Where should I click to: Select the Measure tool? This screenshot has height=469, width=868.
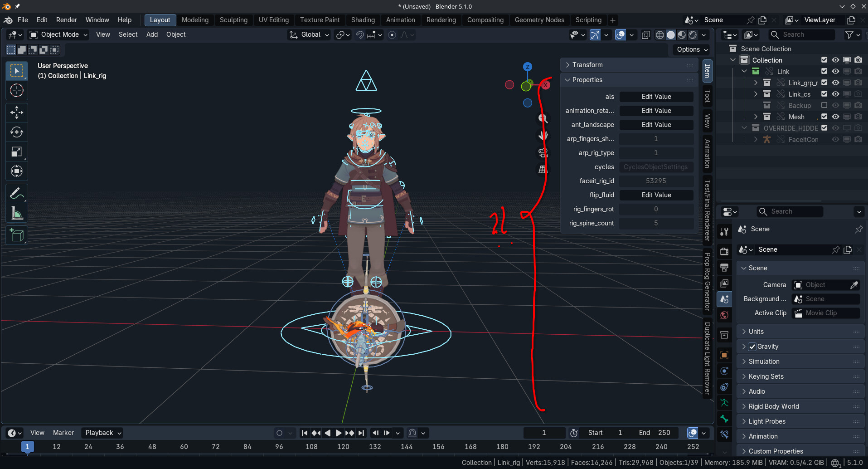(17, 213)
